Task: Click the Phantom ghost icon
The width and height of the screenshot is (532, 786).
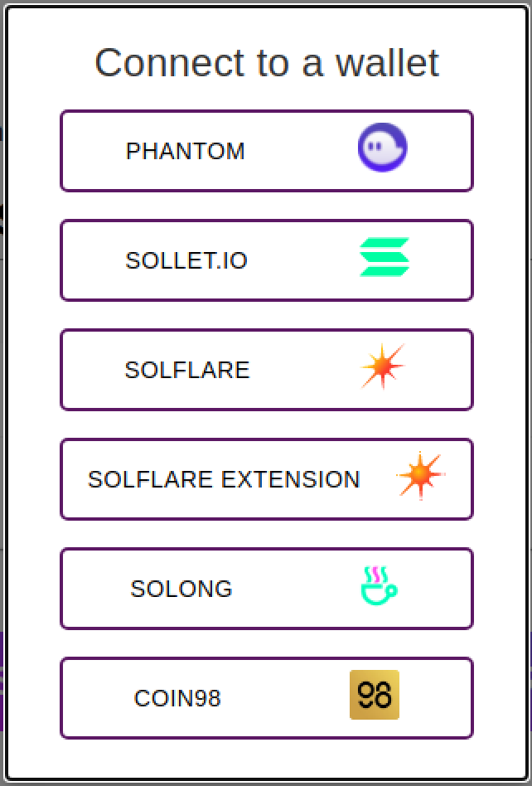Action: pyautogui.click(x=380, y=147)
